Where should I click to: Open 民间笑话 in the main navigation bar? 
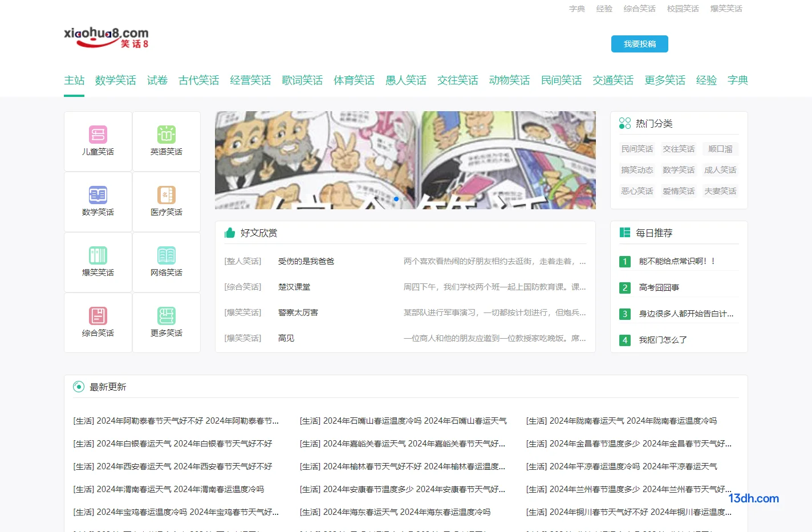click(x=562, y=80)
